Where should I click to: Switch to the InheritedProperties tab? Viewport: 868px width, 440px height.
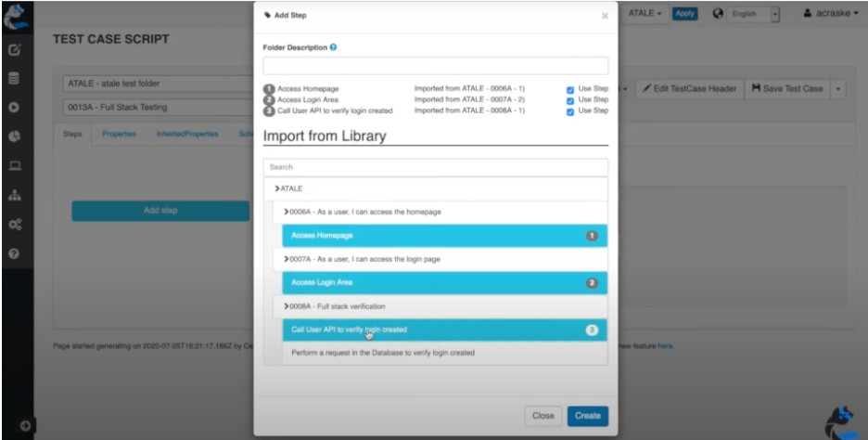[187, 134]
